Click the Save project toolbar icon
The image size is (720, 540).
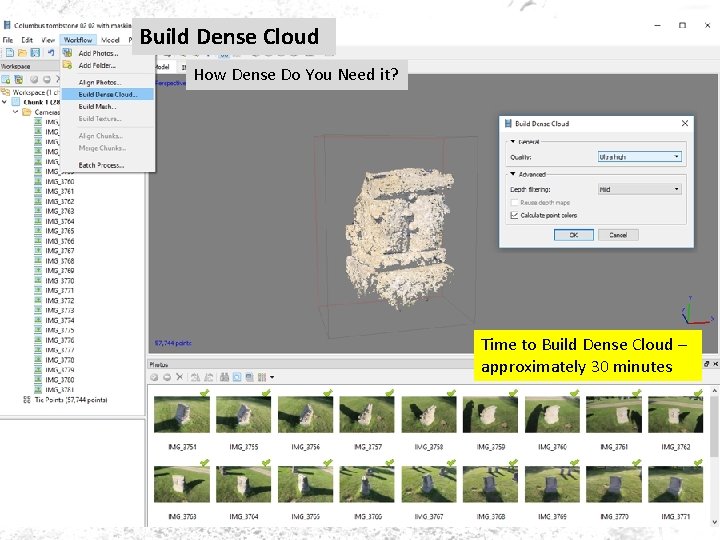pyautogui.click(x=35, y=53)
